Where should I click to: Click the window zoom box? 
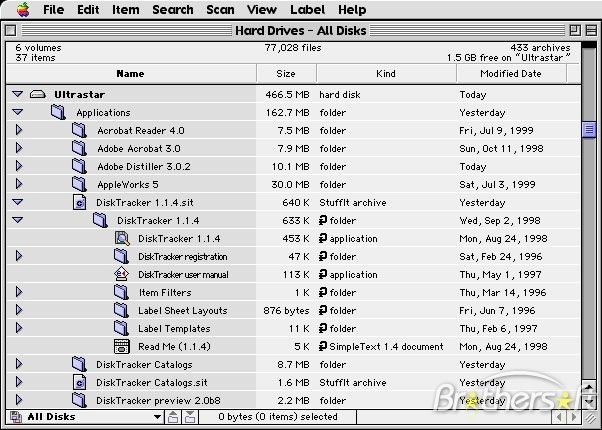pos(575,30)
